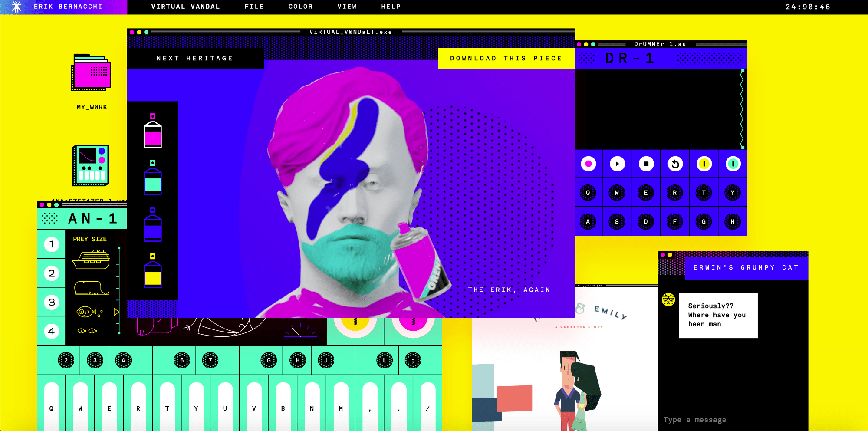This screenshot has width=868, height=431.
Task: Open the HELP menu
Action: [x=391, y=7]
